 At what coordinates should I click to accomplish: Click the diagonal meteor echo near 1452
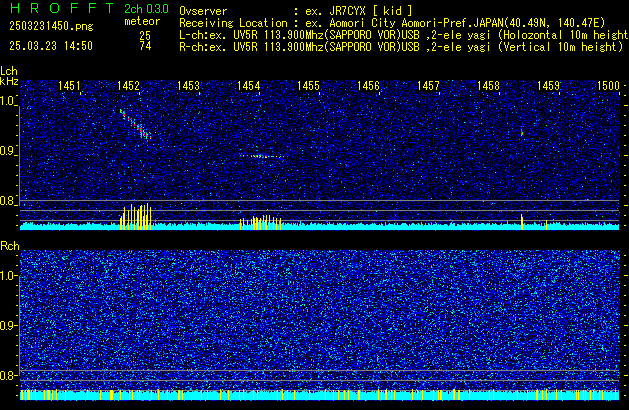[135, 124]
